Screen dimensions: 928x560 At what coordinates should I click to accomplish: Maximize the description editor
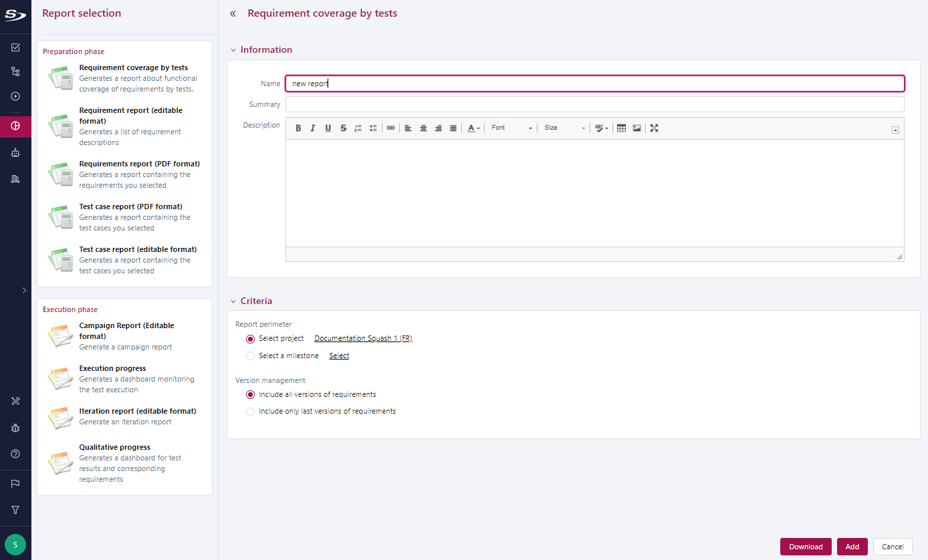(654, 128)
